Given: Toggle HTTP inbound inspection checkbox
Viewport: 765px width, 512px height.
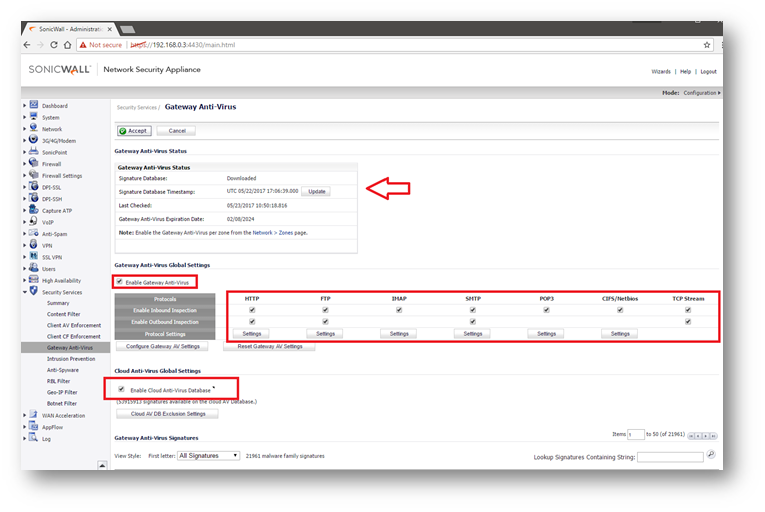Looking at the screenshot, I should (252, 310).
